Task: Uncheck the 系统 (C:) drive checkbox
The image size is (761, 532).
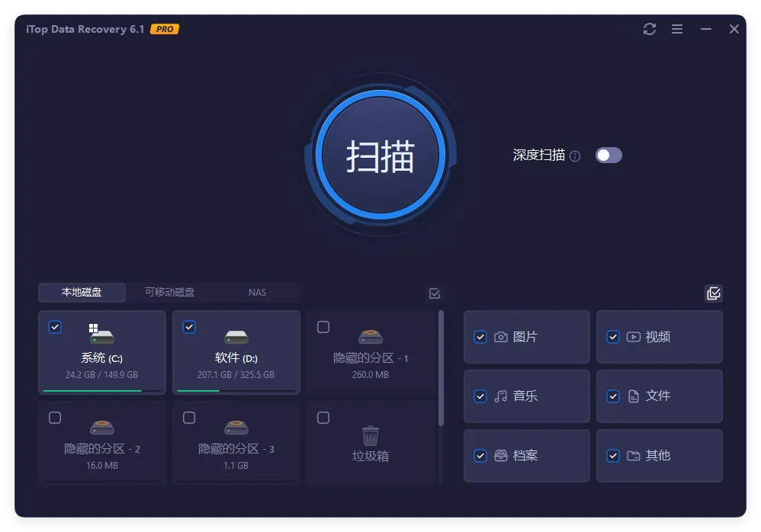Action: (54, 327)
